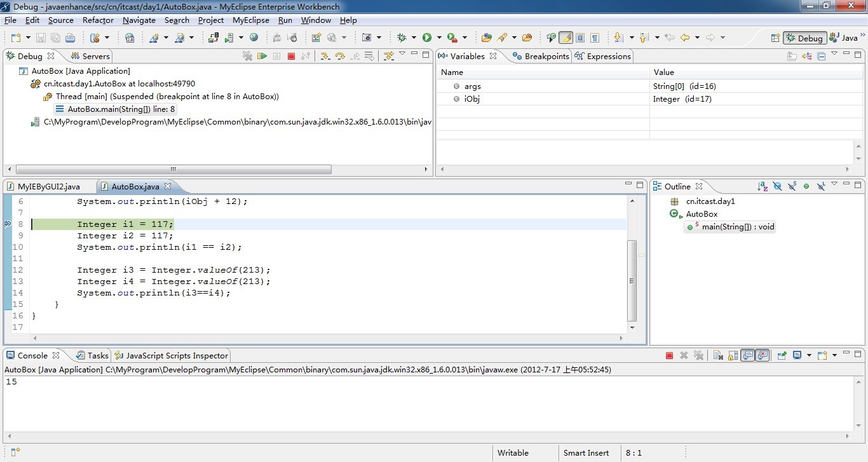Image resolution: width=868 pixels, height=462 pixels.
Task: Open the Debug launch dropdown arrow
Action: click(x=414, y=37)
